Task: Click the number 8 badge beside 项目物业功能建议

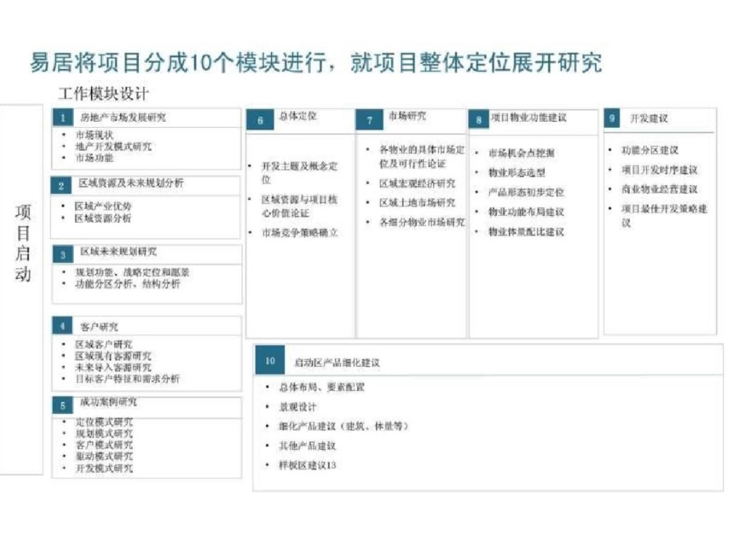Action: [x=478, y=120]
